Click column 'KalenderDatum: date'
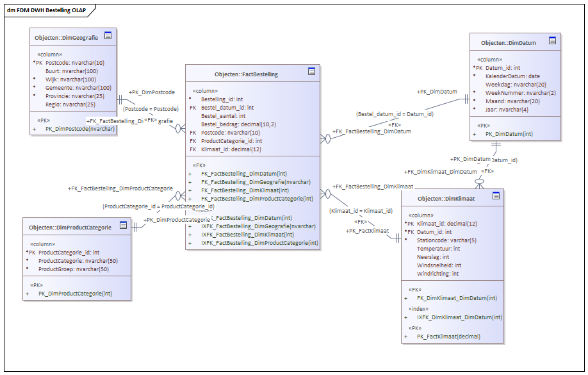 click(x=512, y=76)
